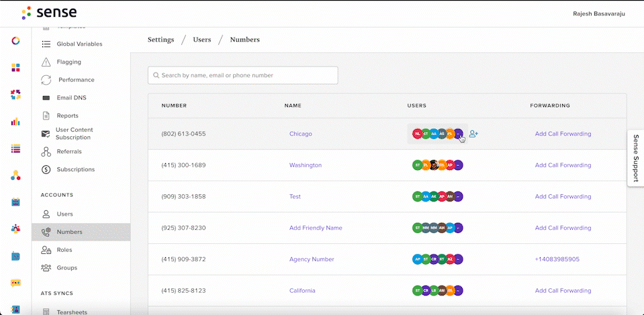Show more users in Chicago row

point(459,134)
